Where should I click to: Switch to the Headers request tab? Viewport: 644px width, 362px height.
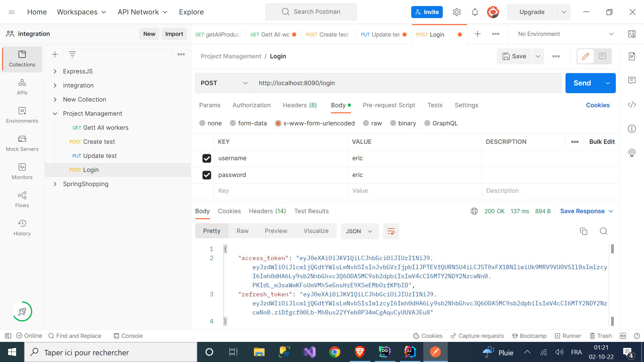coord(300,105)
